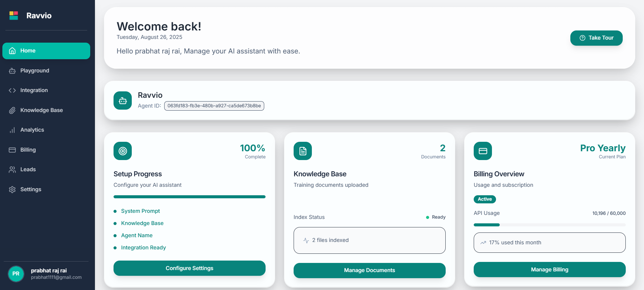This screenshot has width=644, height=290.
Task: Click the question mark in Take Tour button
Action: [582, 38]
